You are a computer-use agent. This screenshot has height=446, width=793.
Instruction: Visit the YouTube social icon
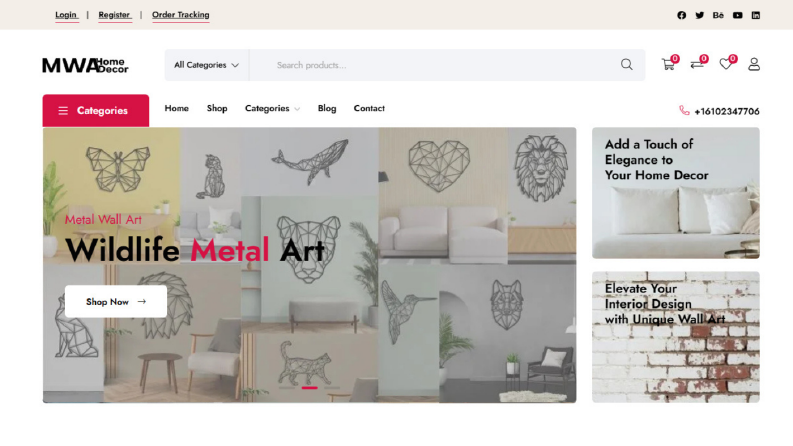[738, 15]
